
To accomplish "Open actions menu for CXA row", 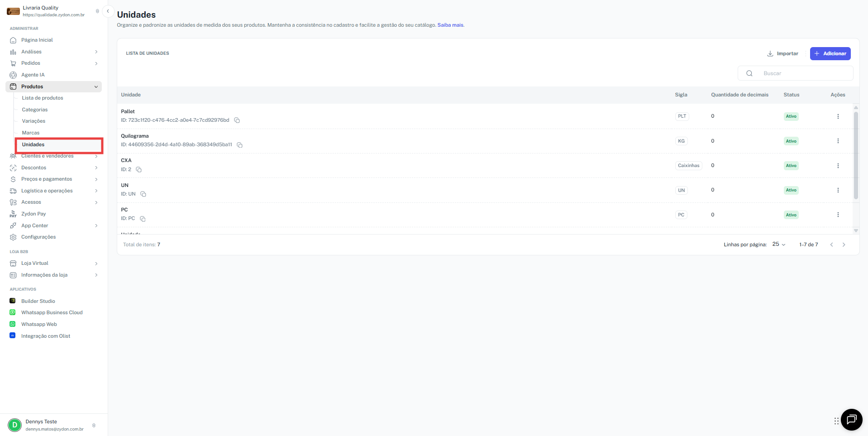I will click(838, 166).
